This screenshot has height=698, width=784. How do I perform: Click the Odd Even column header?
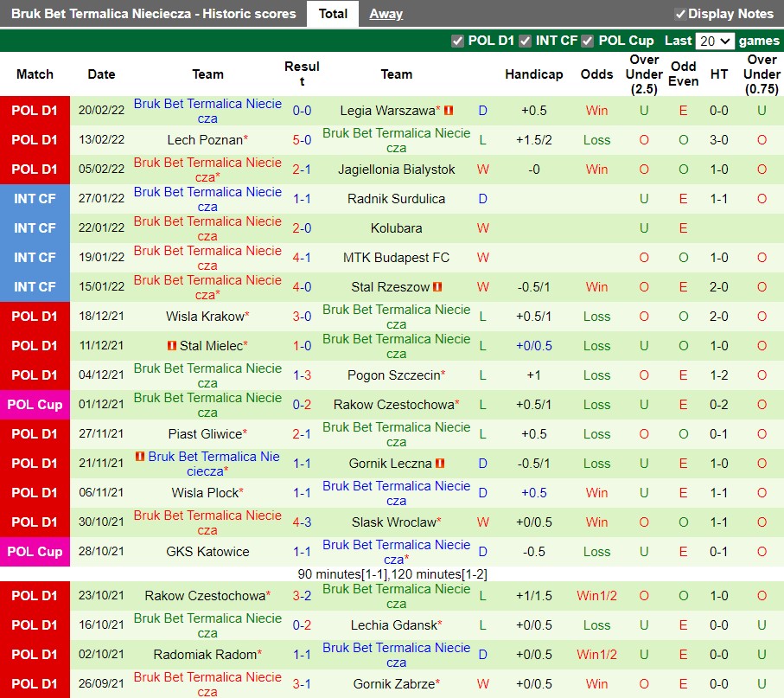683,74
